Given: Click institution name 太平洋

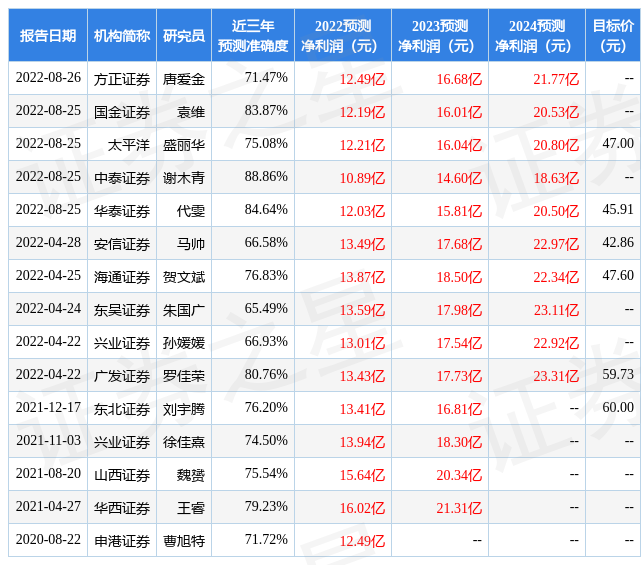Looking at the screenshot, I should pos(129,145).
